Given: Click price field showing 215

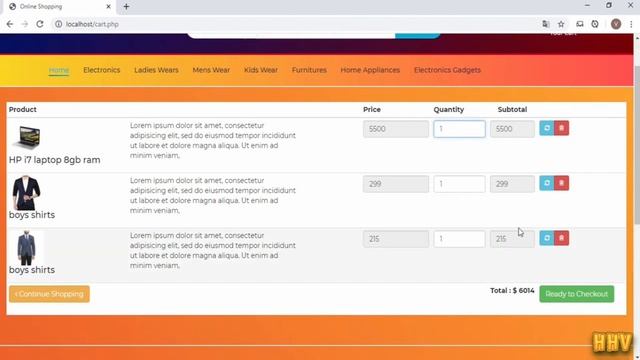Looking at the screenshot, I should click(x=396, y=239).
